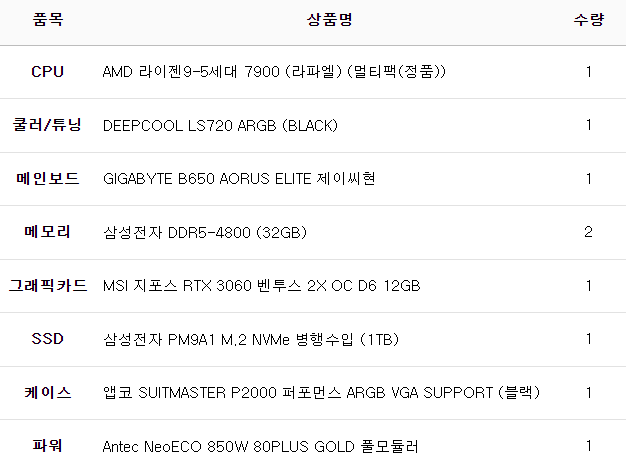Select the 파워 category label
Image resolution: width=626 pixels, height=470 pixels.
47,445
